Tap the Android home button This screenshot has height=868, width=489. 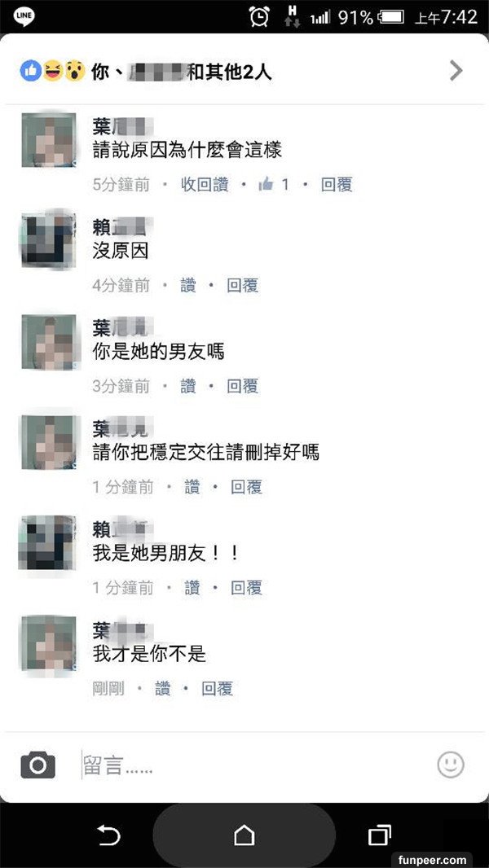click(244, 835)
